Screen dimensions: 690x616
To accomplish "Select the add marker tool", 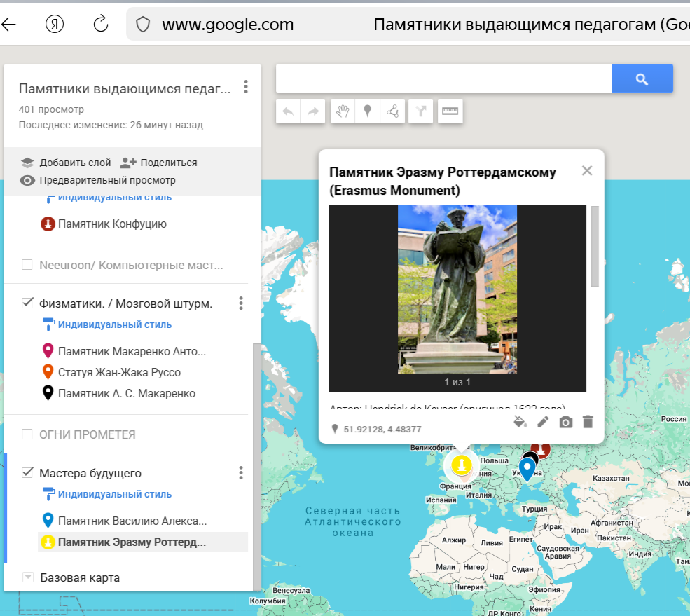I will click(367, 111).
